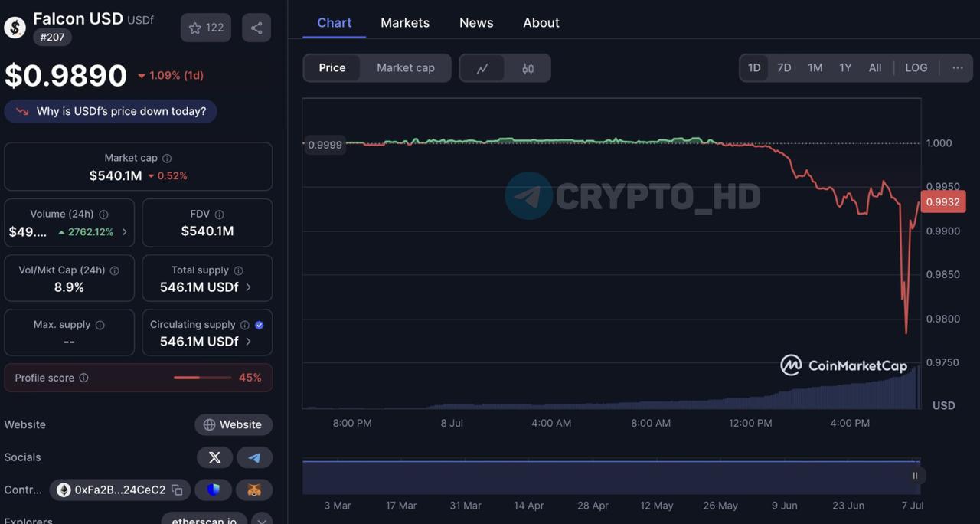The height and width of the screenshot is (524, 980).
Task: Expand Total supply details chevron
Action: (x=248, y=287)
